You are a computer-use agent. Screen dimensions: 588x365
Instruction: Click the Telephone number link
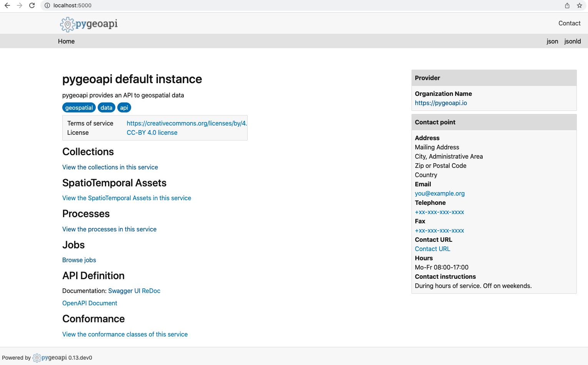coord(440,212)
